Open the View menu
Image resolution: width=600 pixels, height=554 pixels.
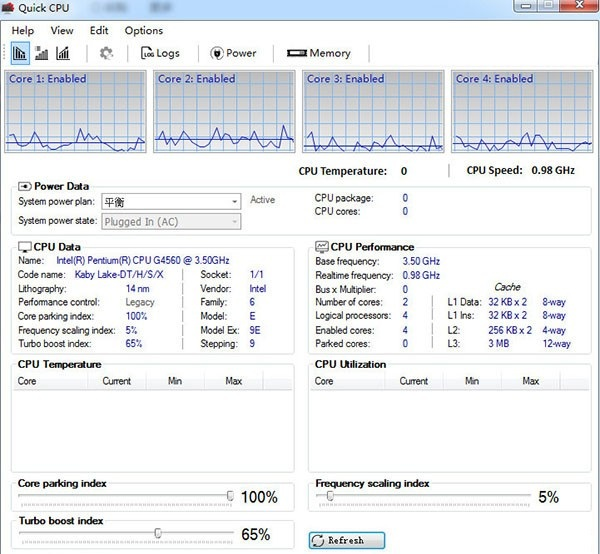coord(62,31)
